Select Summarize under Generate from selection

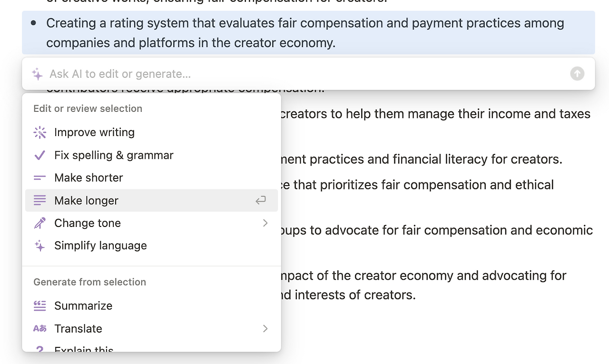coord(83,306)
